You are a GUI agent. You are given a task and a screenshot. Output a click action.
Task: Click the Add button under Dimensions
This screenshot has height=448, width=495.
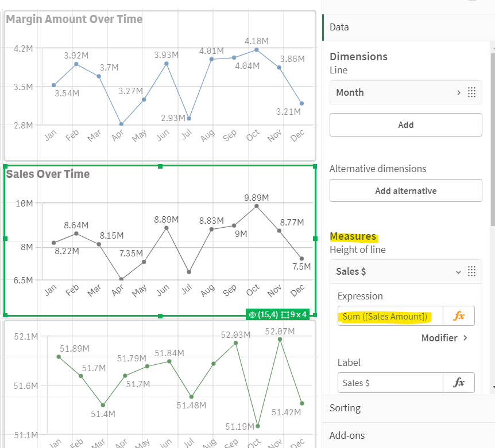(x=405, y=124)
